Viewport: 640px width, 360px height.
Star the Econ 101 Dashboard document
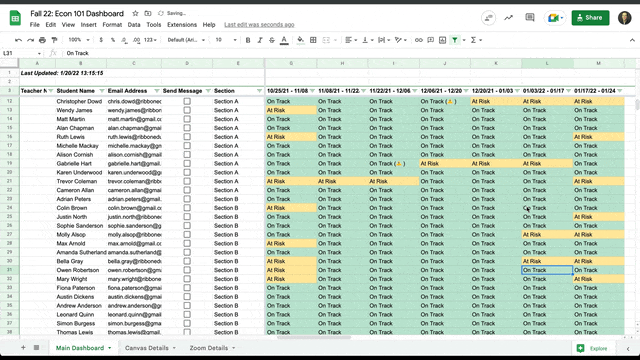pyautogui.click(x=135, y=13)
